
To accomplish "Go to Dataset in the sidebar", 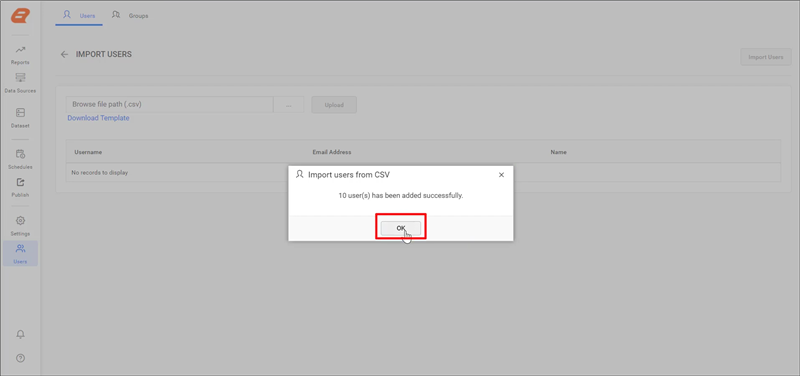I will pos(20,118).
